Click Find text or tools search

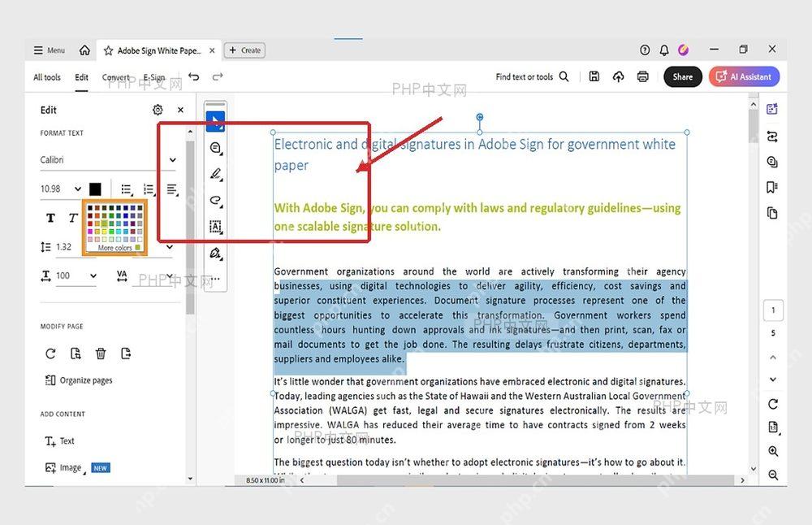532,76
